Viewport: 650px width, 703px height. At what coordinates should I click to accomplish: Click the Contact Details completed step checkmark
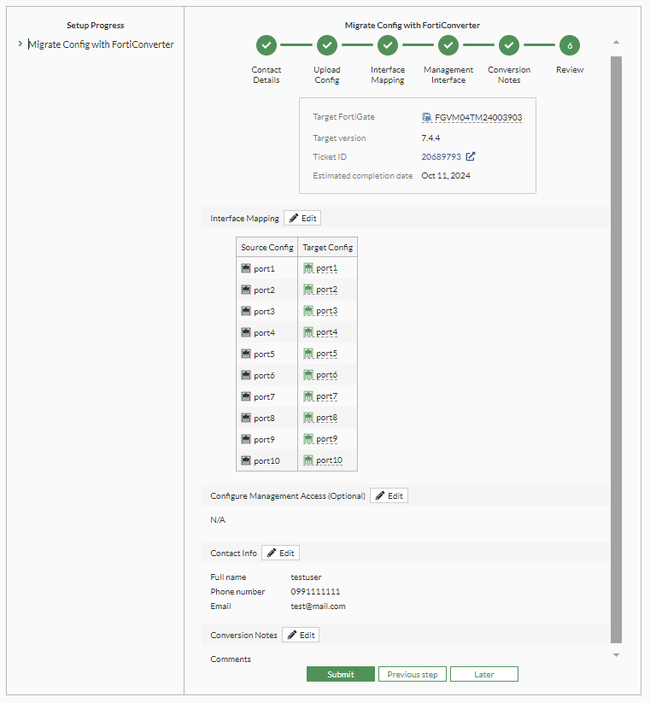pos(266,45)
